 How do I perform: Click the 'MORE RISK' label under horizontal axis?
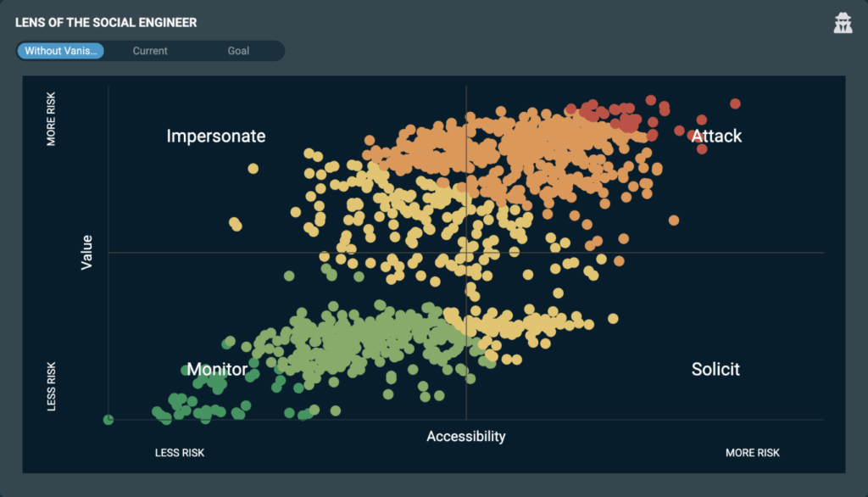[752, 453]
